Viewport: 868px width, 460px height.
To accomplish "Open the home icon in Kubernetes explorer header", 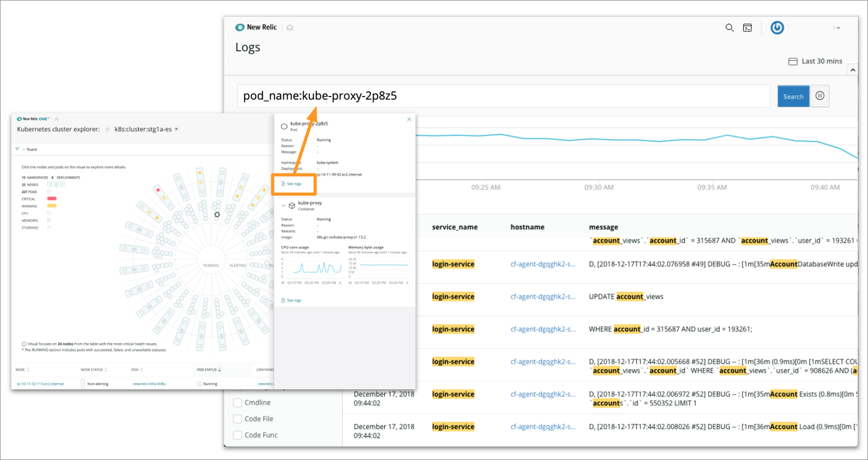I will (x=57, y=119).
